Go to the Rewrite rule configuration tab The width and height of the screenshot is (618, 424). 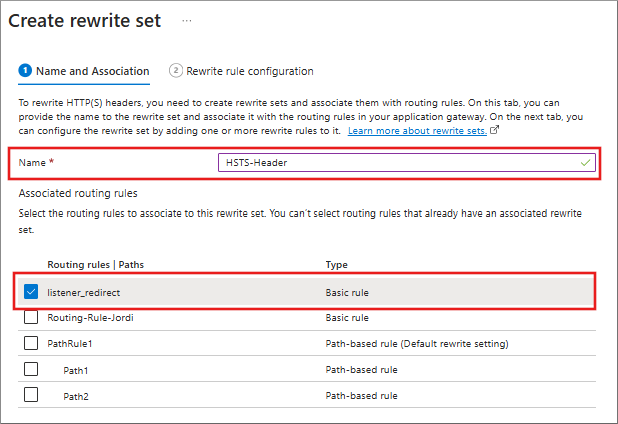[x=249, y=71]
